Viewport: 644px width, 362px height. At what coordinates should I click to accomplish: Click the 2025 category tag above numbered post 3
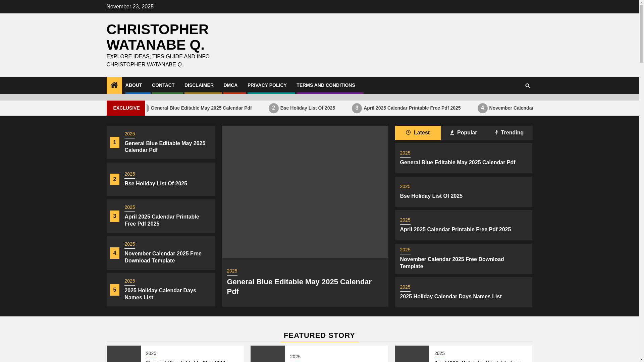[x=130, y=207]
